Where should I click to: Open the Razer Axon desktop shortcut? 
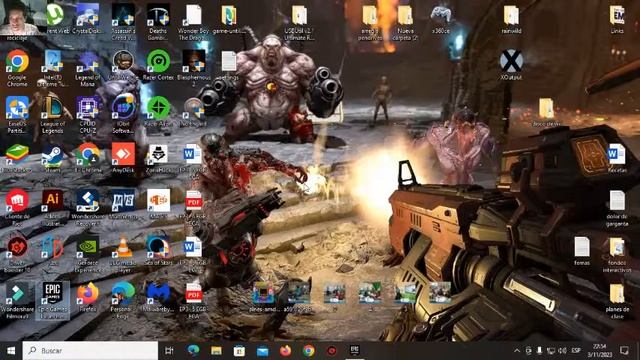point(158,111)
